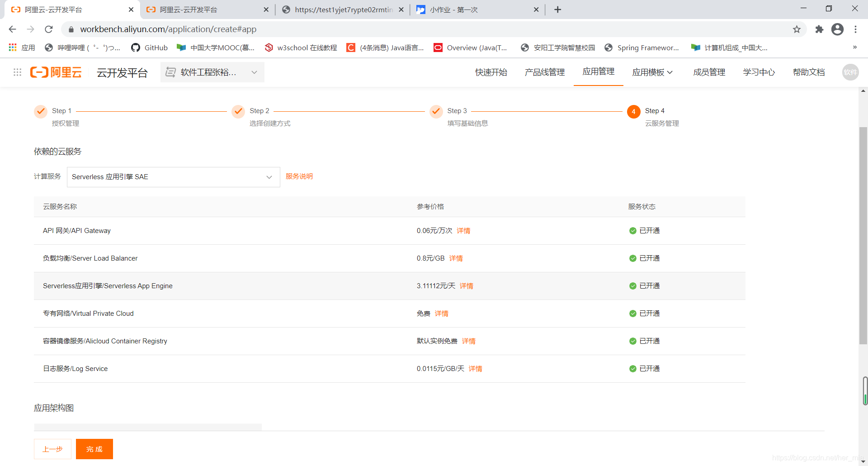Select the 负载均衡/Server Load Balancer name
Viewport: 868px width, 466px height.
tap(90, 258)
